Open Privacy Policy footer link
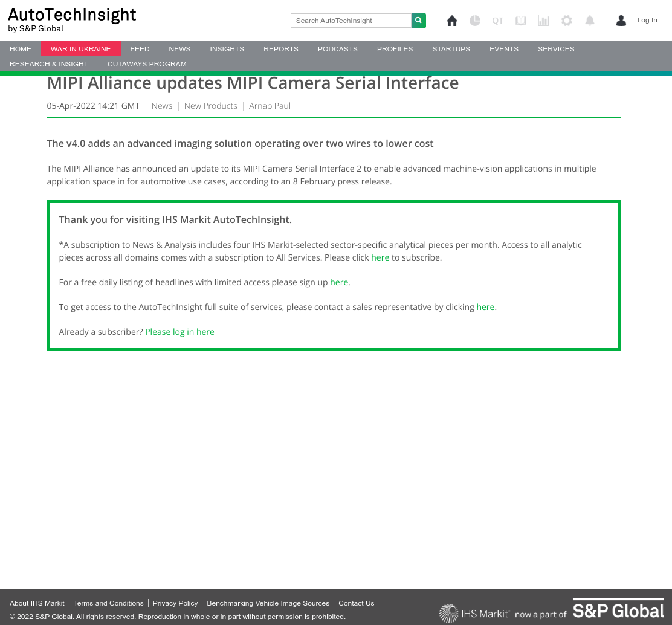 (175, 603)
